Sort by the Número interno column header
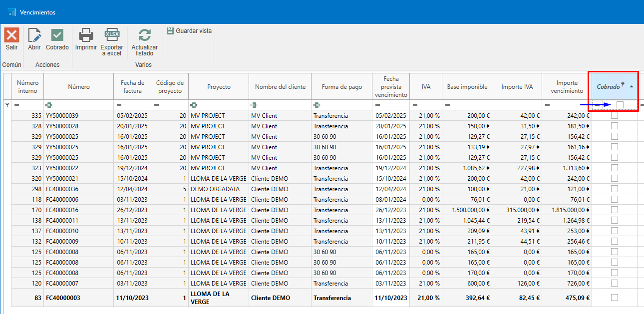Image resolution: width=644 pixels, height=314 pixels. 27,86
